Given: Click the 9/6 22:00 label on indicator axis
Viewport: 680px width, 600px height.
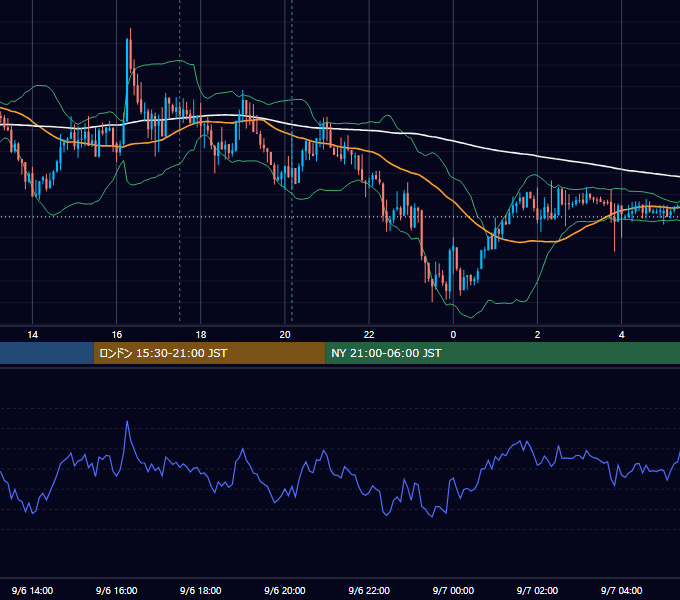Looking at the screenshot, I should tap(369, 590).
